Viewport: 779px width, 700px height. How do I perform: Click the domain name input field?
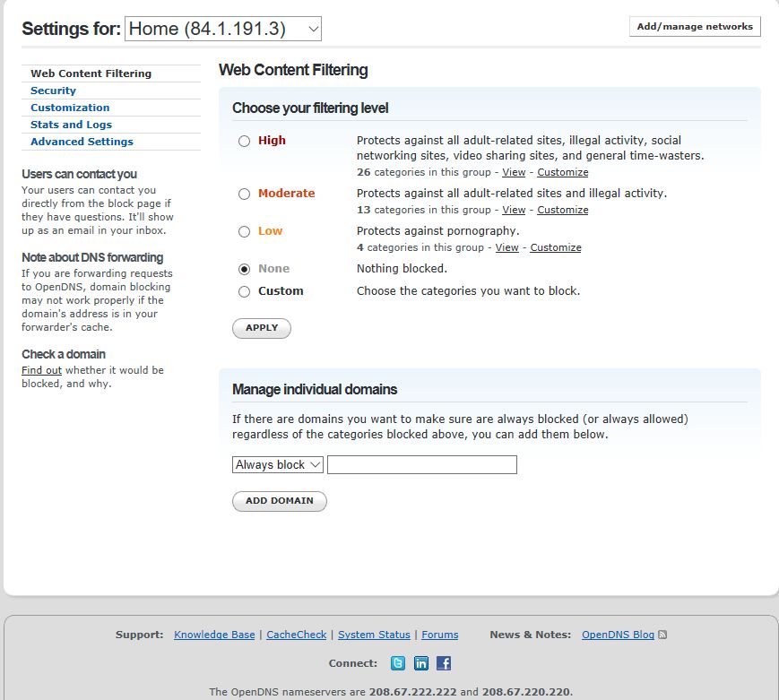(421, 464)
